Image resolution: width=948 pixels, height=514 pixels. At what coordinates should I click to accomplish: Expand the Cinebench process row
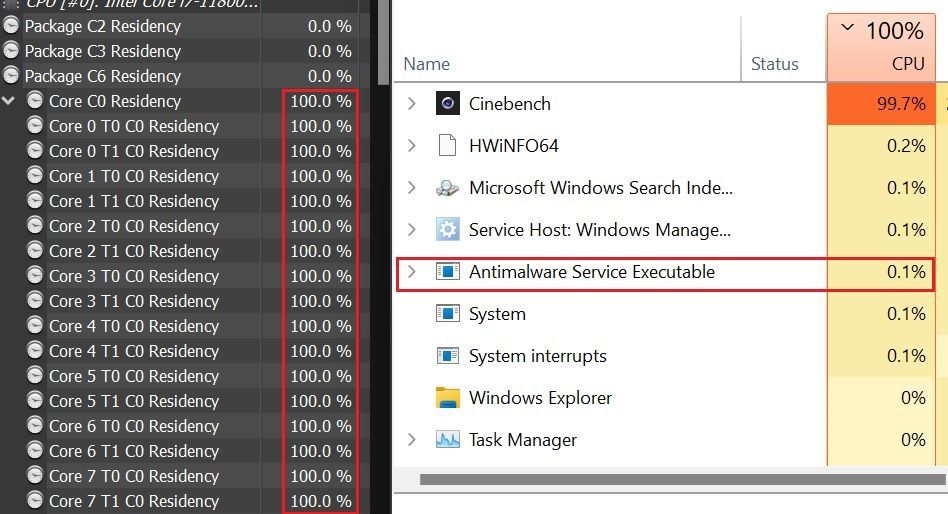pos(412,103)
